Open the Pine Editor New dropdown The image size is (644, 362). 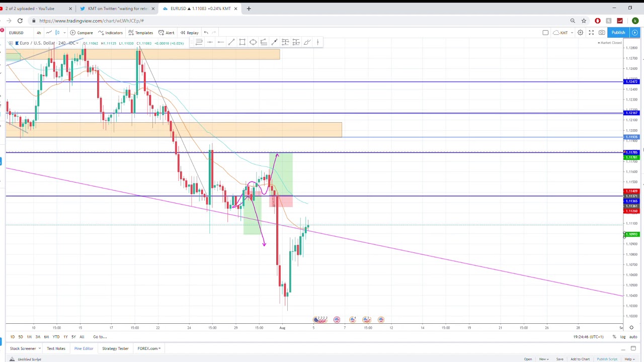coord(544,359)
